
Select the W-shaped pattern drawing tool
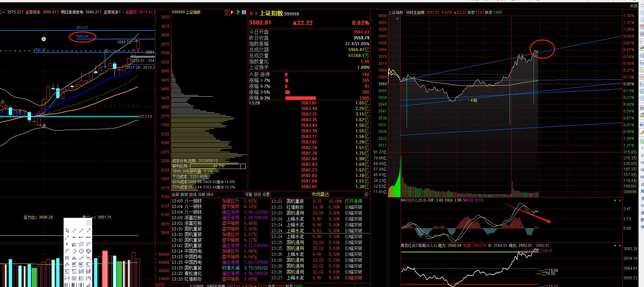pos(67,258)
